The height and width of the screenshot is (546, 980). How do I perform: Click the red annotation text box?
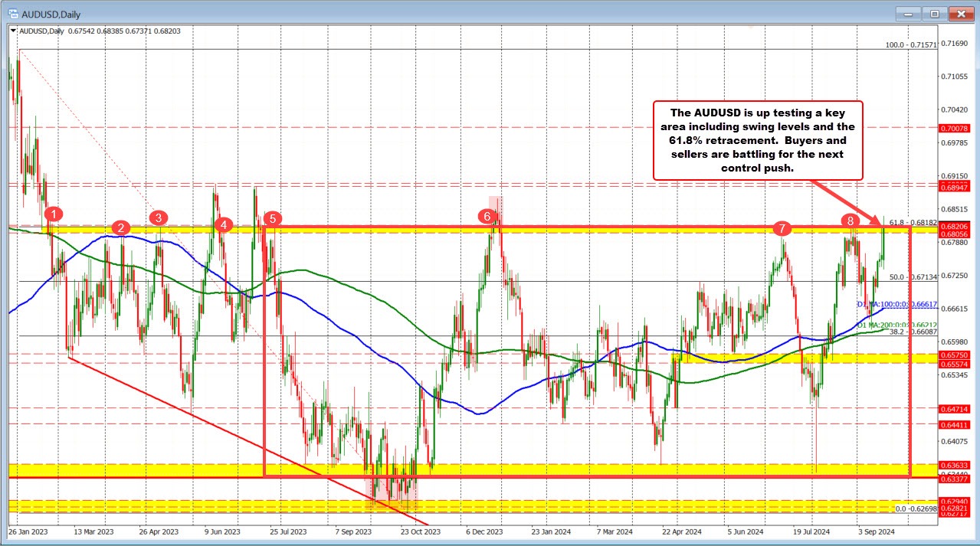(x=758, y=140)
